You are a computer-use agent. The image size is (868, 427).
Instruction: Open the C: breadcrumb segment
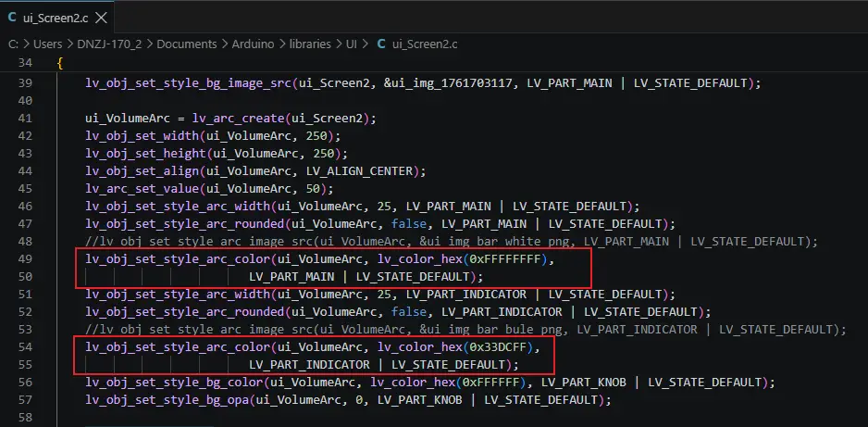(14, 44)
